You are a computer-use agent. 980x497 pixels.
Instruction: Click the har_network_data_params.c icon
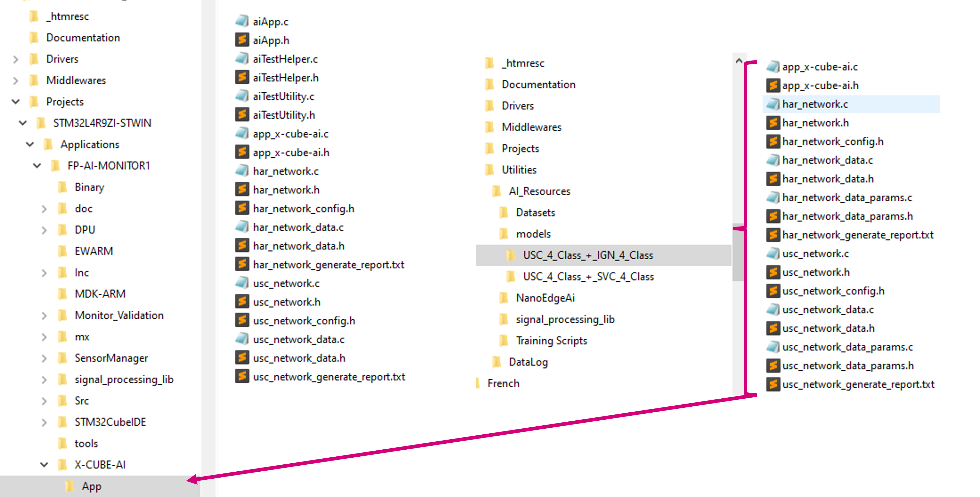coord(769,198)
